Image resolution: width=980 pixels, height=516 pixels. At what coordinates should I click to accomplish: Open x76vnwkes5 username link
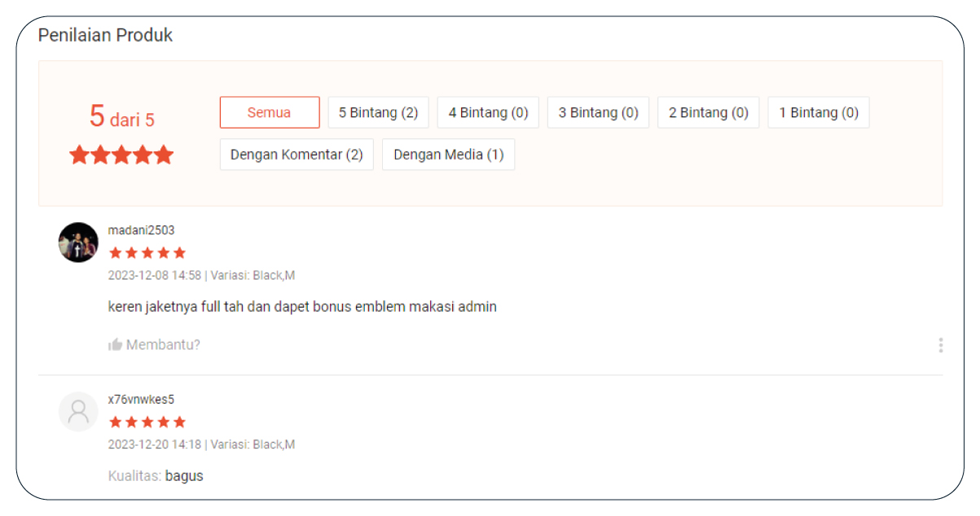141,400
